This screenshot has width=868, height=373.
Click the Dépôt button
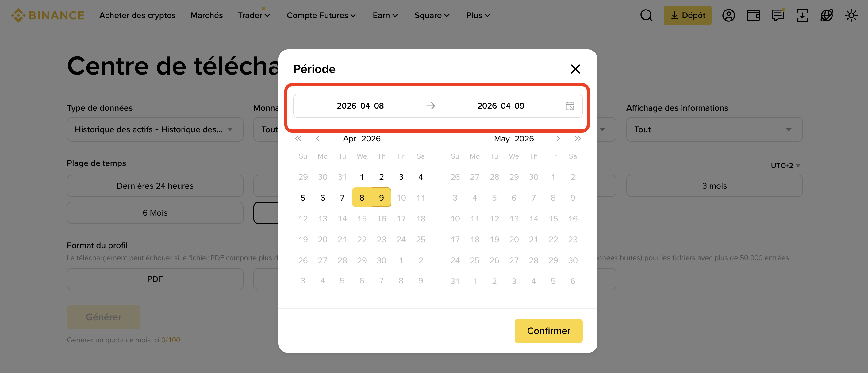pyautogui.click(x=687, y=16)
